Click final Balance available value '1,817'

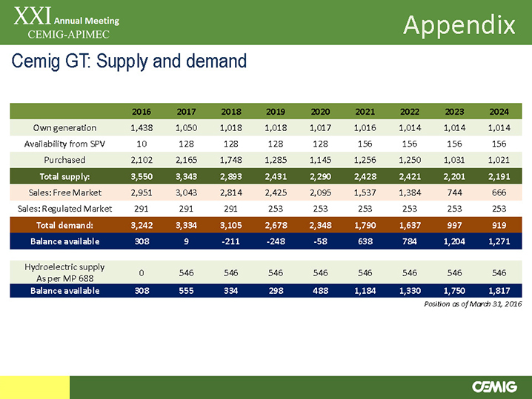point(499,290)
